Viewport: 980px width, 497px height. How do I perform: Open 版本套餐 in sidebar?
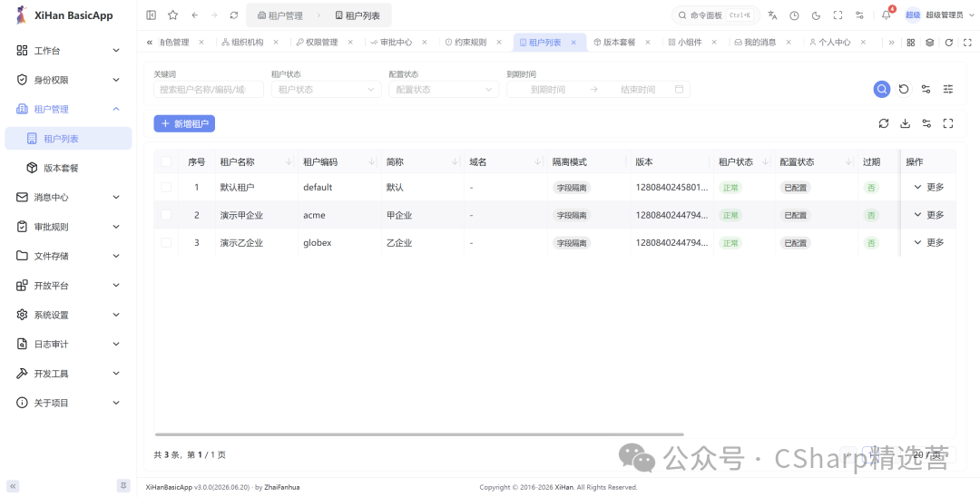click(68, 168)
